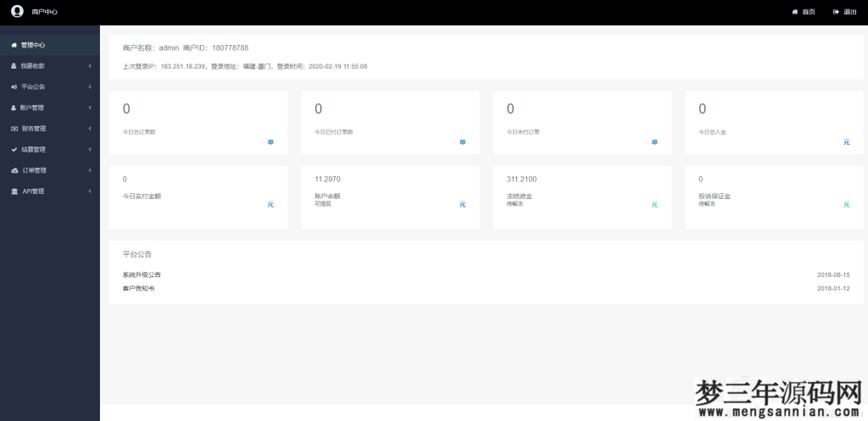Click the 账户管理 user icon
This screenshot has height=421, width=868.
pos(14,108)
